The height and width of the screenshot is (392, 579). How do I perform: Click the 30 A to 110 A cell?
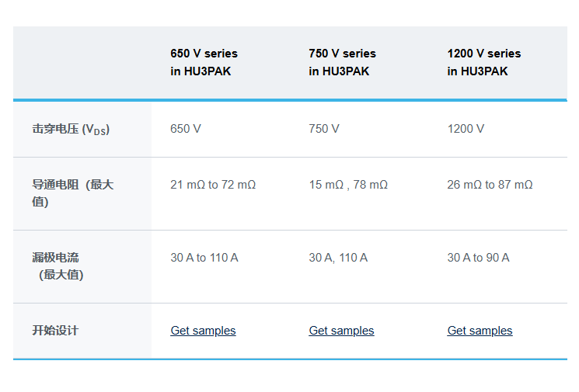pyautogui.click(x=204, y=258)
